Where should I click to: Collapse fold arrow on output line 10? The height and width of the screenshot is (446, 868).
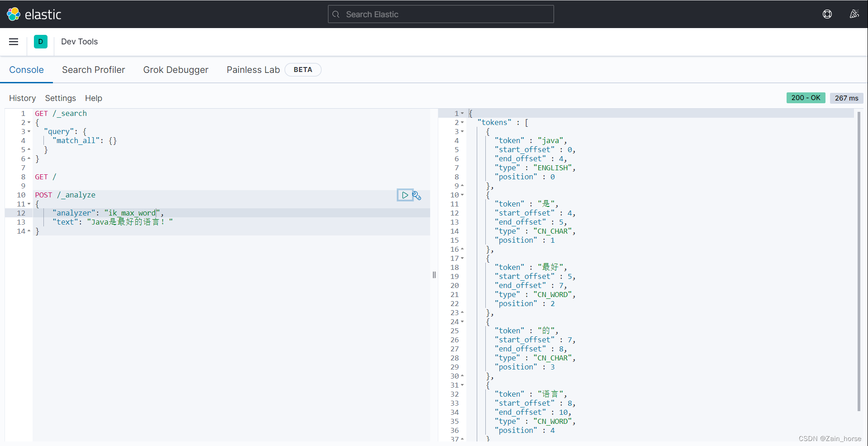tap(462, 195)
